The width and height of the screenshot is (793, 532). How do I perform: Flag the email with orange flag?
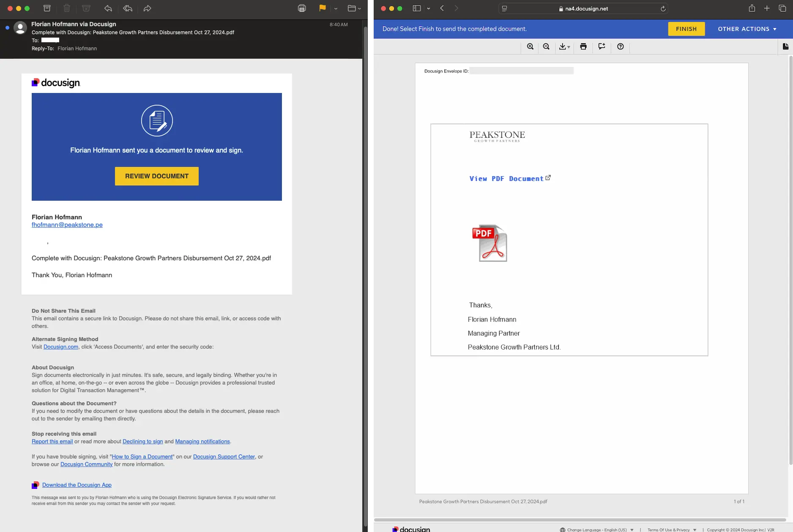323,8
